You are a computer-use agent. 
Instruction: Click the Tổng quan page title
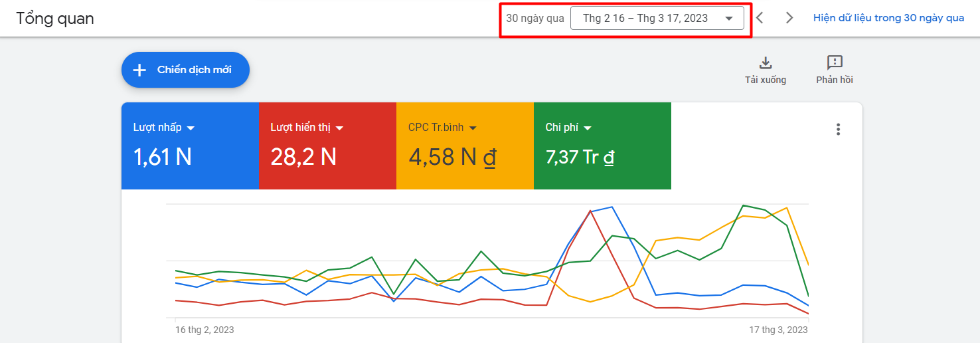55,19
